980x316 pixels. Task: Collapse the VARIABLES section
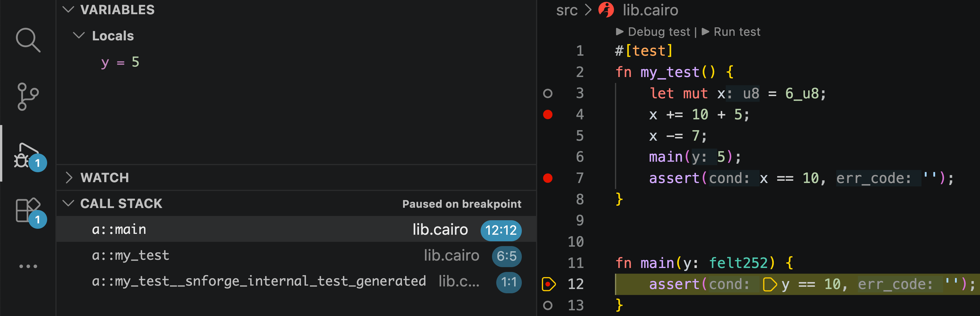point(68,9)
